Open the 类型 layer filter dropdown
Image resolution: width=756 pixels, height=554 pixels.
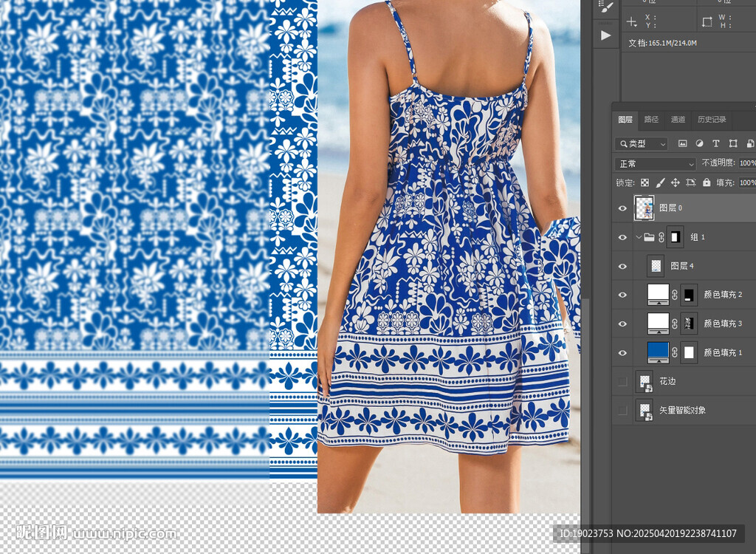[642, 144]
